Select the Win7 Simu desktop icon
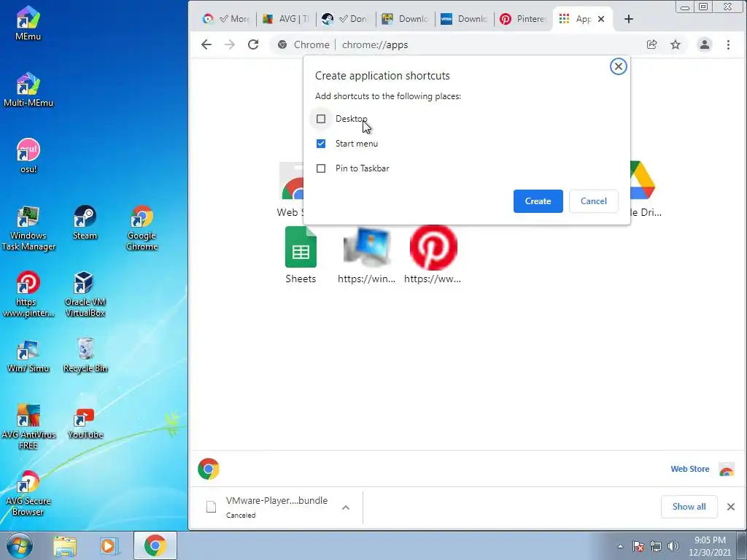 pyautogui.click(x=28, y=356)
